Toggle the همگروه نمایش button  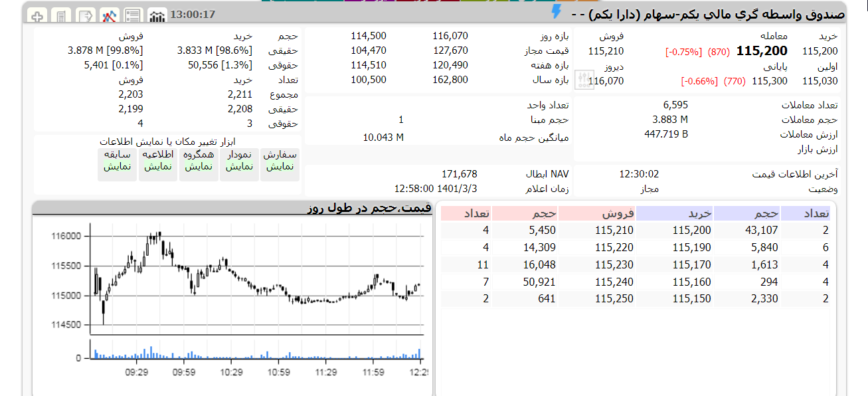[199, 165]
